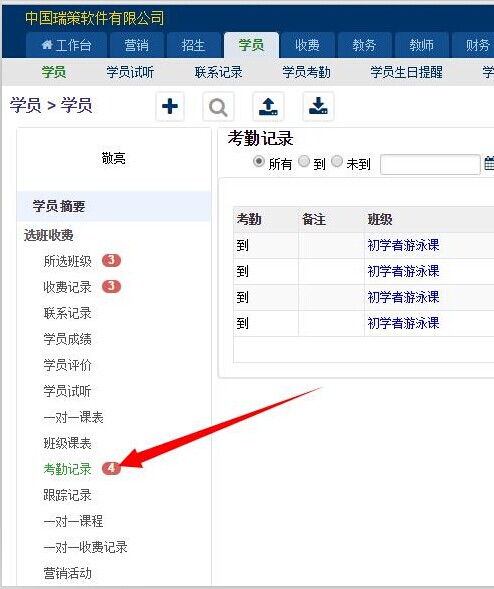The width and height of the screenshot is (494, 589).
Task: Switch to the 收费 top tab
Action: 308,45
